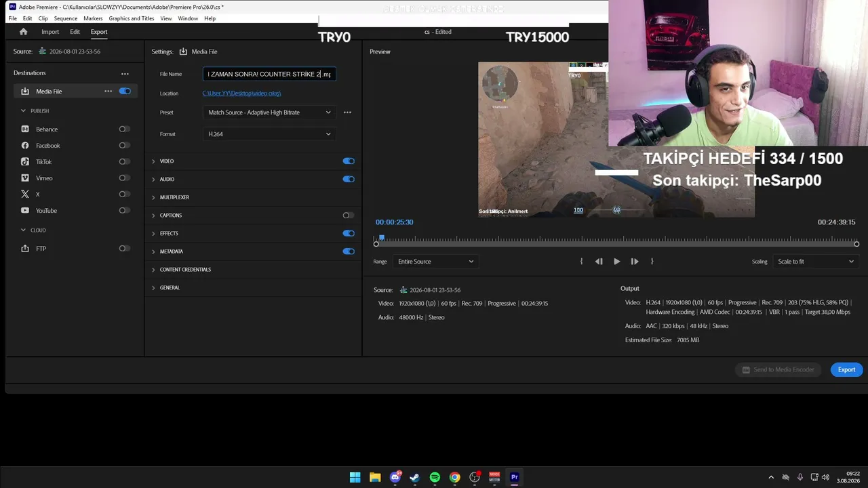Open the Window menu
Screen dimensions: 868x488
tap(188, 18)
